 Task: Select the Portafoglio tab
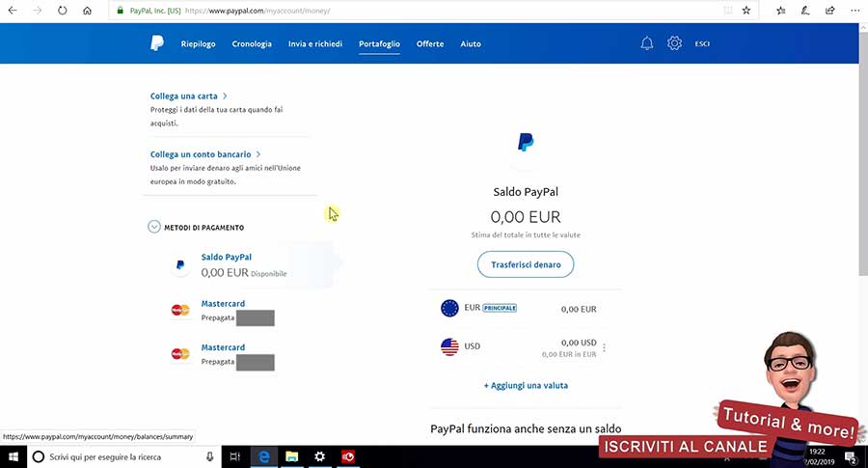(379, 43)
